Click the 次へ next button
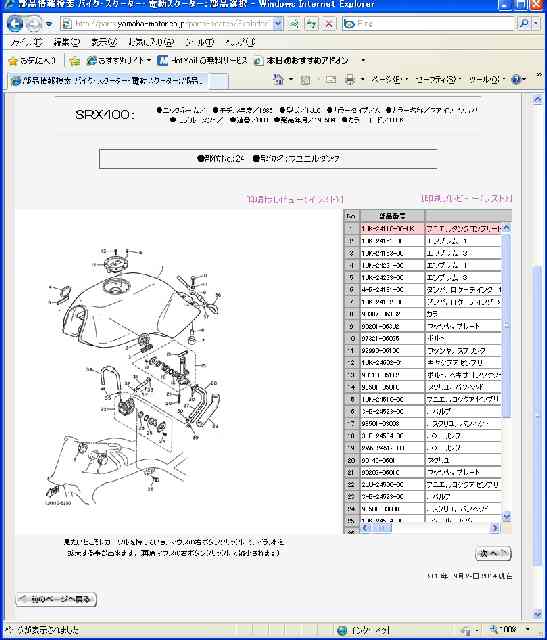The image size is (547, 640). 493,553
